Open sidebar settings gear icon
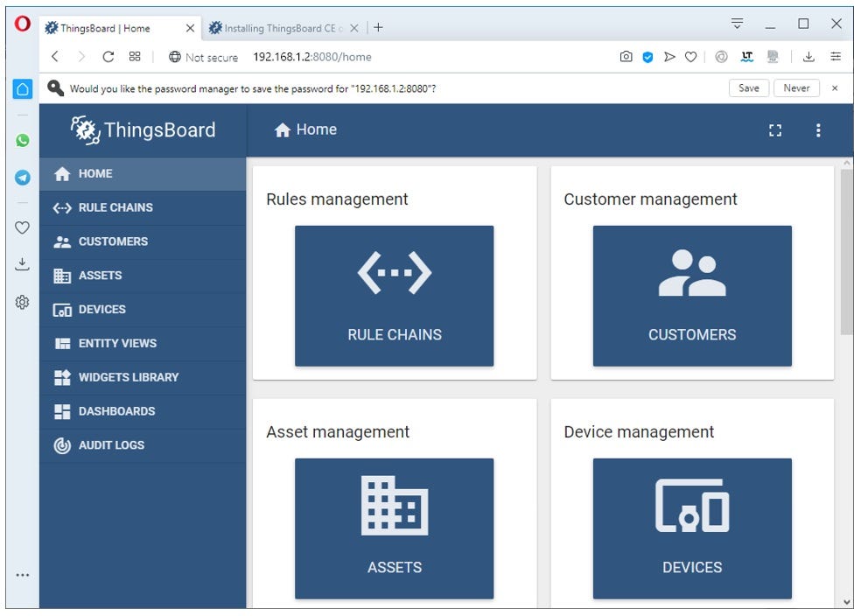The image size is (861, 616). (x=22, y=302)
